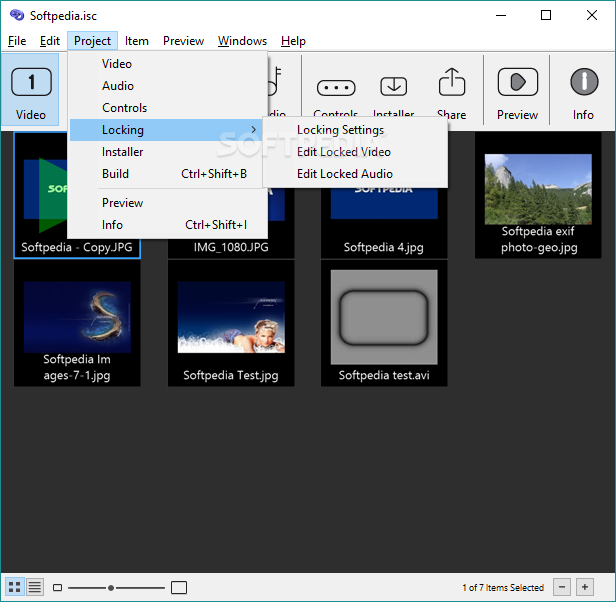Switch to list view
The width and height of the screenshot is (616, 602).
pos(35,587)
